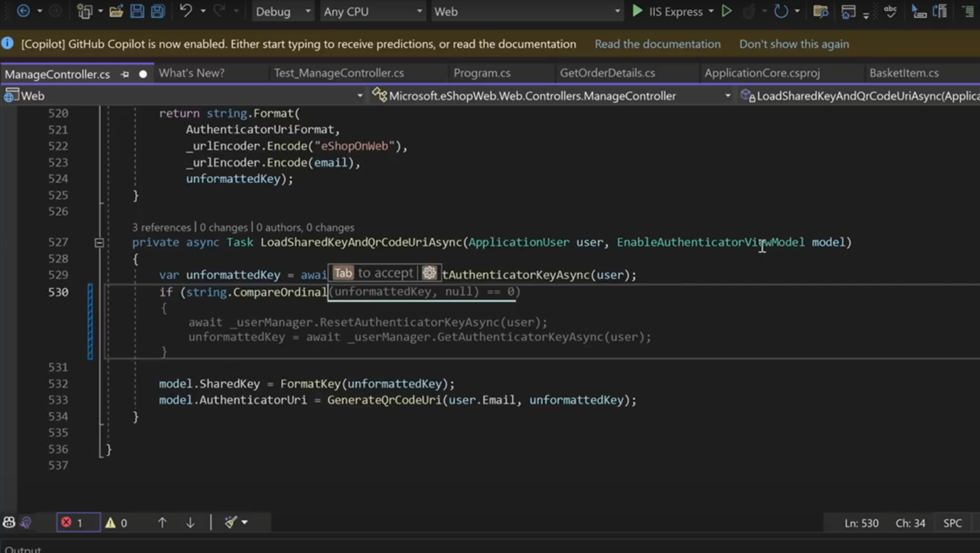This screenshot has height=553, width=980.
Task: Click Don't show this again in the Copilot banner
Action: 794,43
